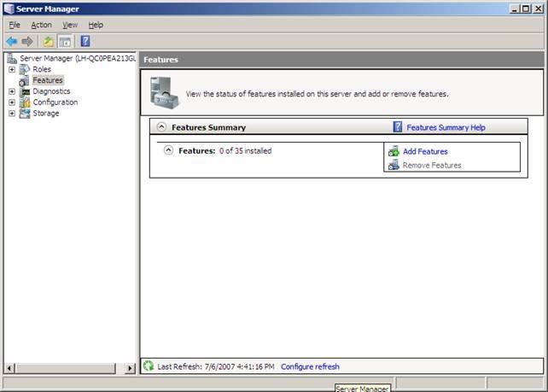Click the tree pane right scroll arrow

pos(131,368)
